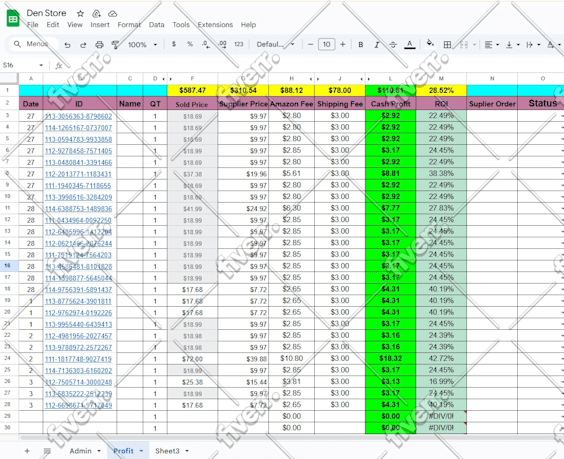Format as percent

pyautogui.click(x=190, y=44)
